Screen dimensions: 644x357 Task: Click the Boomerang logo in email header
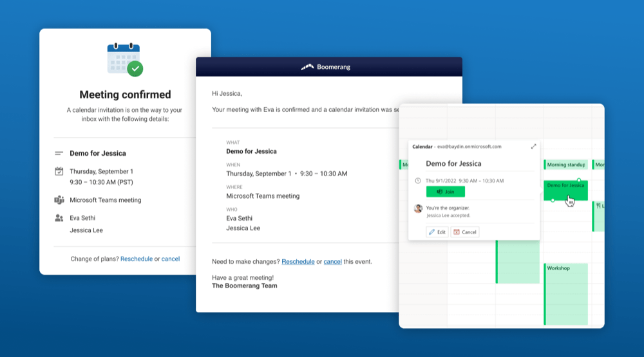tap(325, 67)
